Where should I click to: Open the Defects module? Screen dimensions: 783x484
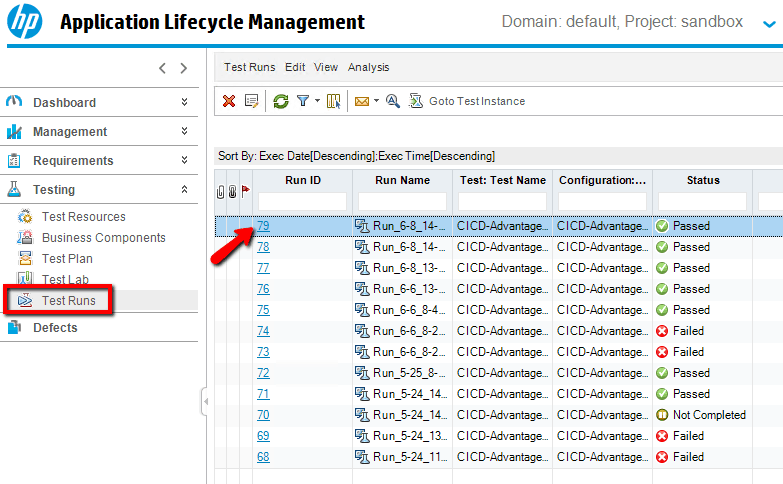tap(55, 328)
